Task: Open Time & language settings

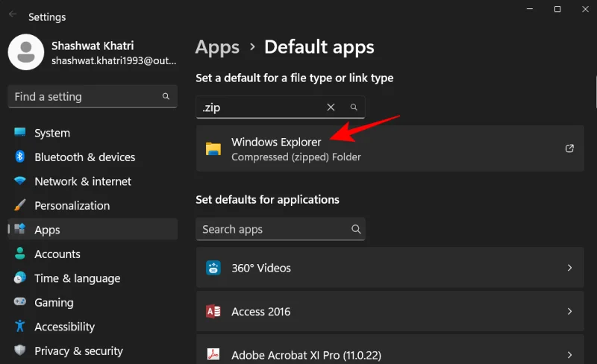Action: tap(93, 278)
